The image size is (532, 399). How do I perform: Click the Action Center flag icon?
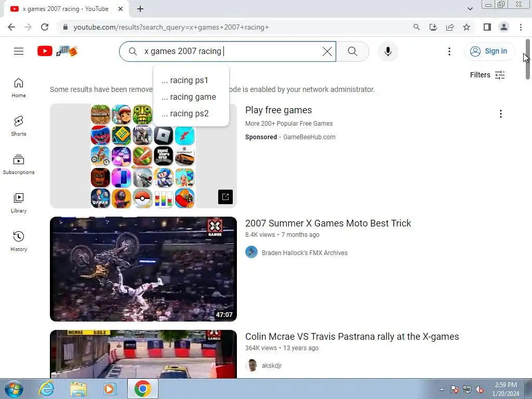click(455, 390)
